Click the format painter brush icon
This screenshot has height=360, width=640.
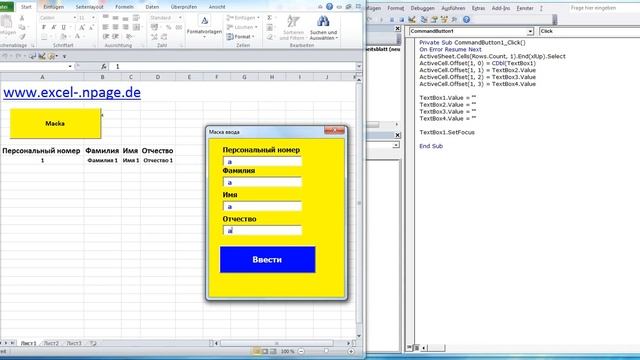click(22, 37)
